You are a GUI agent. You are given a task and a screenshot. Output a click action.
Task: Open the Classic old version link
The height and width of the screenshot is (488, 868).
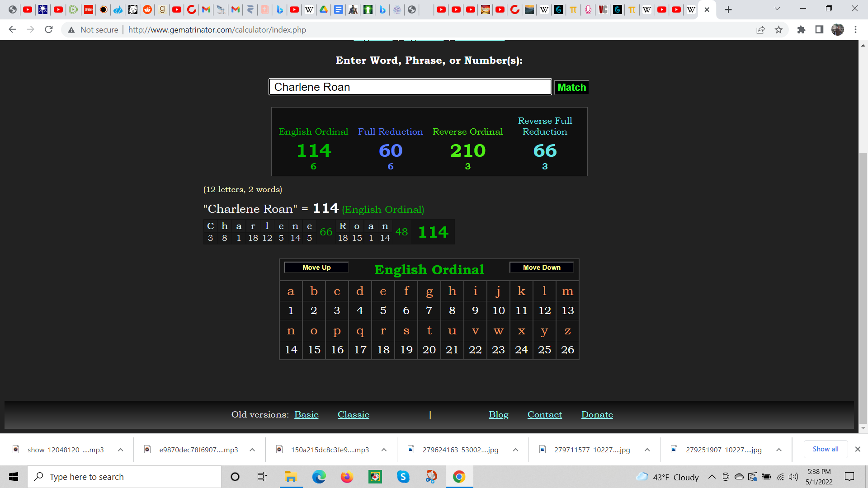tap(353, 415)
